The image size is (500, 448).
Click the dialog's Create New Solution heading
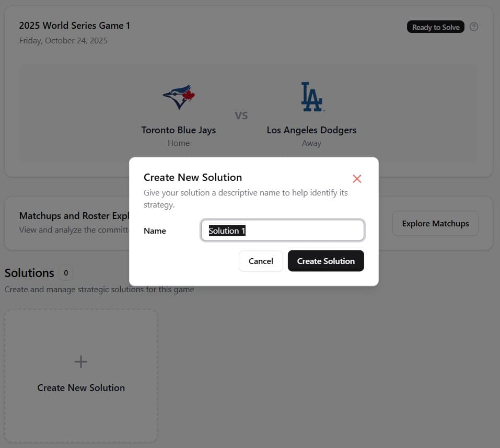(x=193, y=177)
